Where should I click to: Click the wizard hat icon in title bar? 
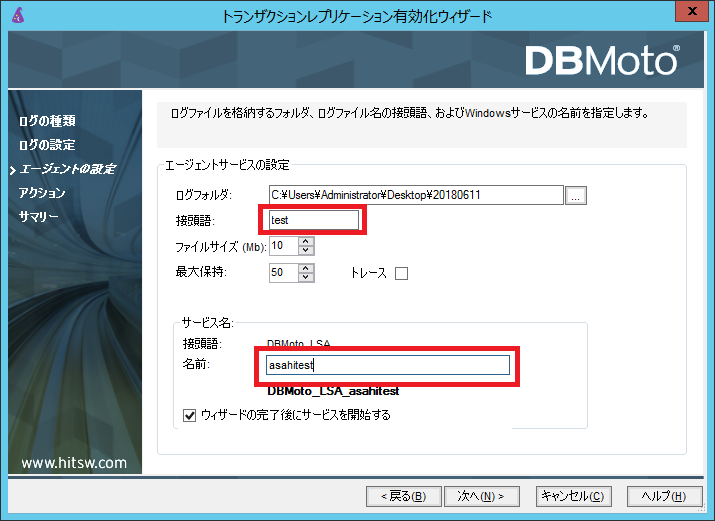coord(18,15)
